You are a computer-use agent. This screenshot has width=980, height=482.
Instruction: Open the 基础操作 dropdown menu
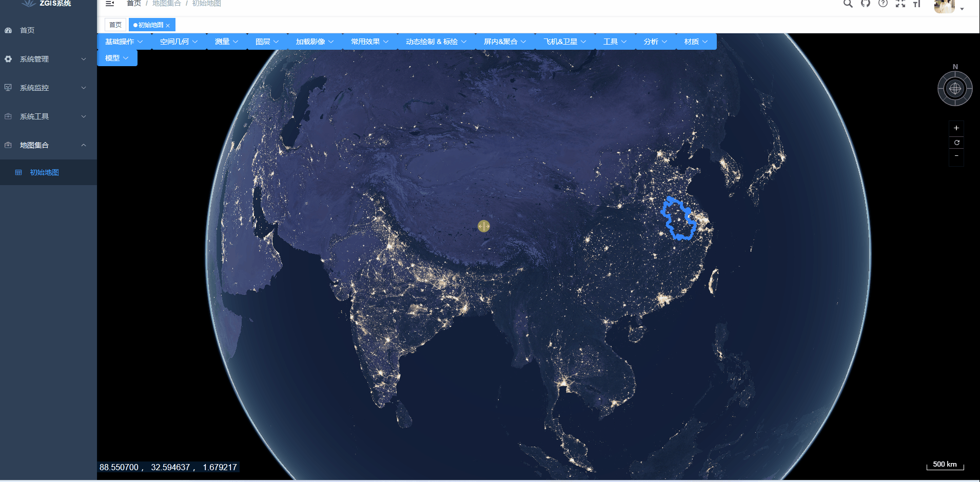pos(124,42)
